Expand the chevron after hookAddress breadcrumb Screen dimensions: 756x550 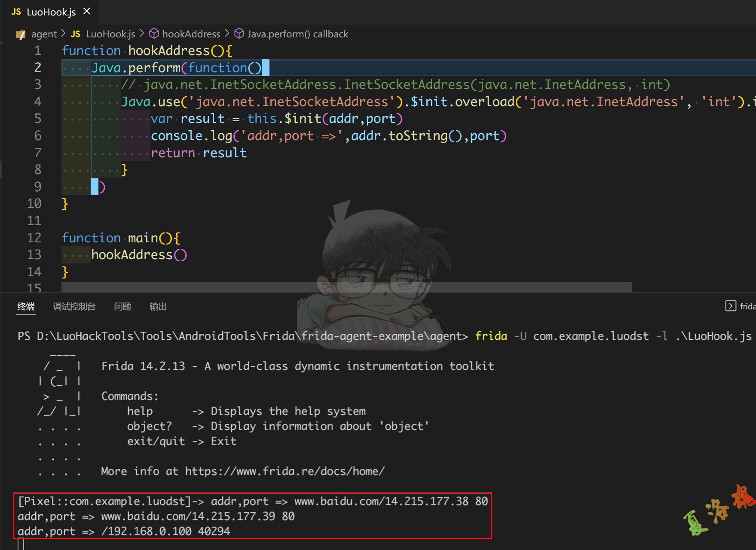[227, 34]
